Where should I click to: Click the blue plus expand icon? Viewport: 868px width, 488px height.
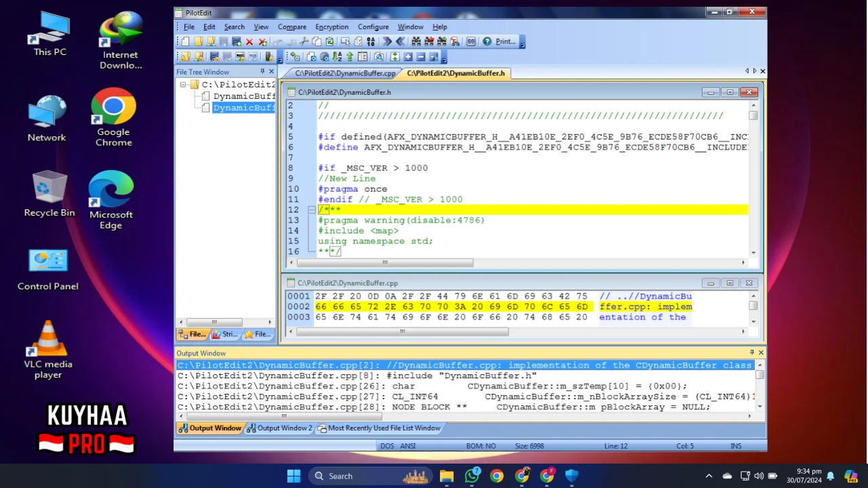408,57
